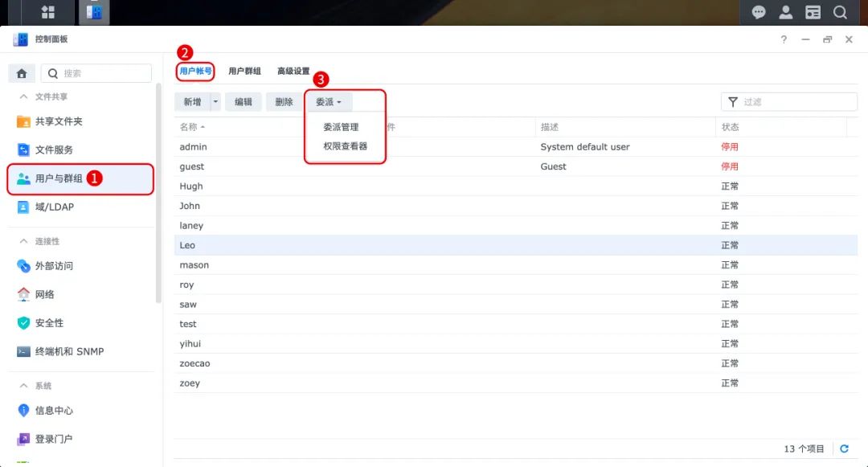
Task: Switch to the 用户群组 tab
Action: (244, 72)
